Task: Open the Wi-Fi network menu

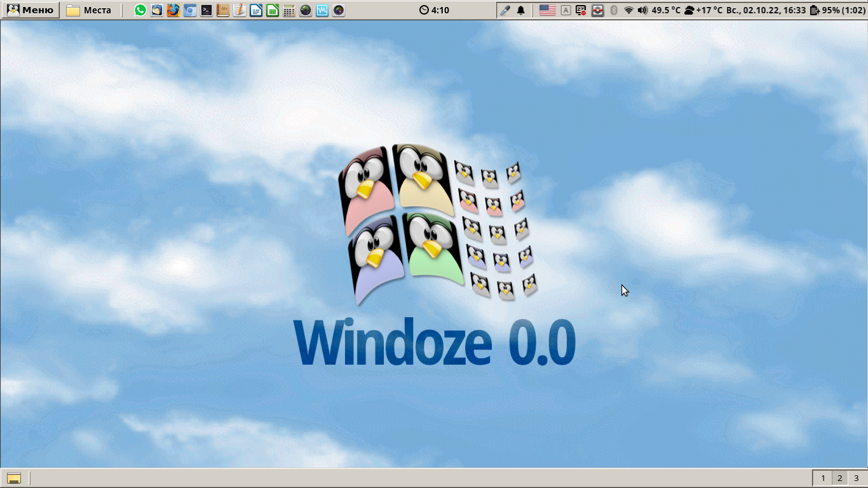Action: tap(629, 10)
